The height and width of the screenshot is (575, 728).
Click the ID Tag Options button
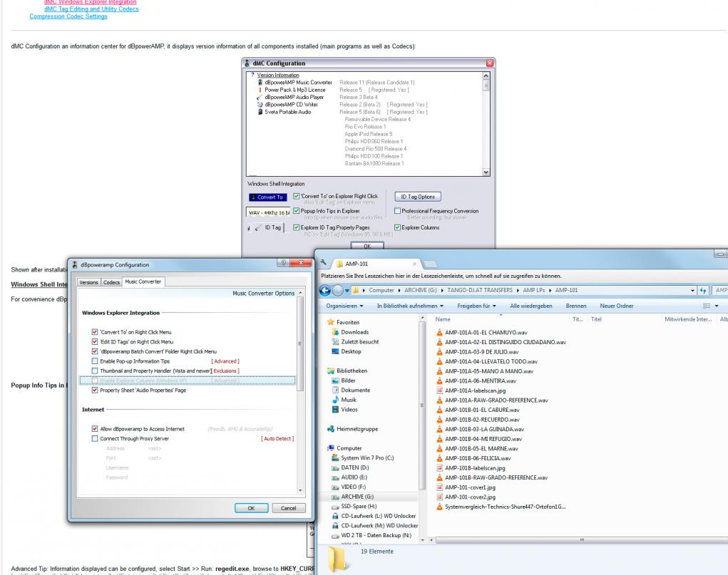pos(415,197)
